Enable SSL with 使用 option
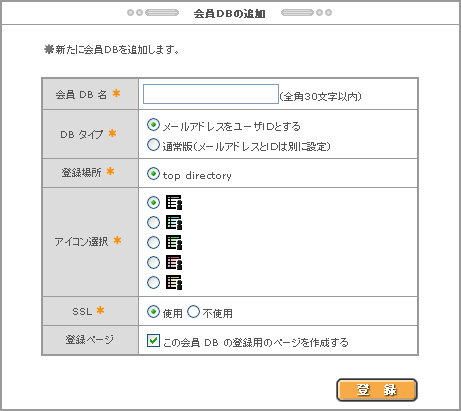461x411 pixels. coord(153,312)
